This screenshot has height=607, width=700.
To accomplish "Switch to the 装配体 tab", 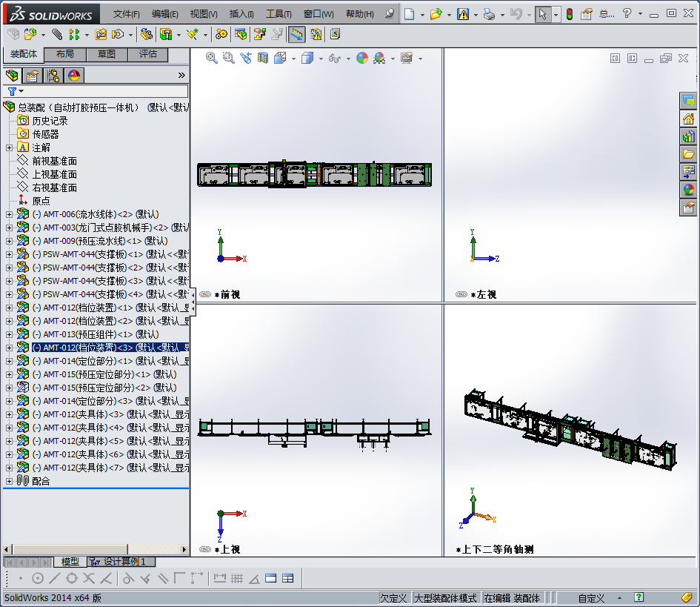I will point(24,54).
